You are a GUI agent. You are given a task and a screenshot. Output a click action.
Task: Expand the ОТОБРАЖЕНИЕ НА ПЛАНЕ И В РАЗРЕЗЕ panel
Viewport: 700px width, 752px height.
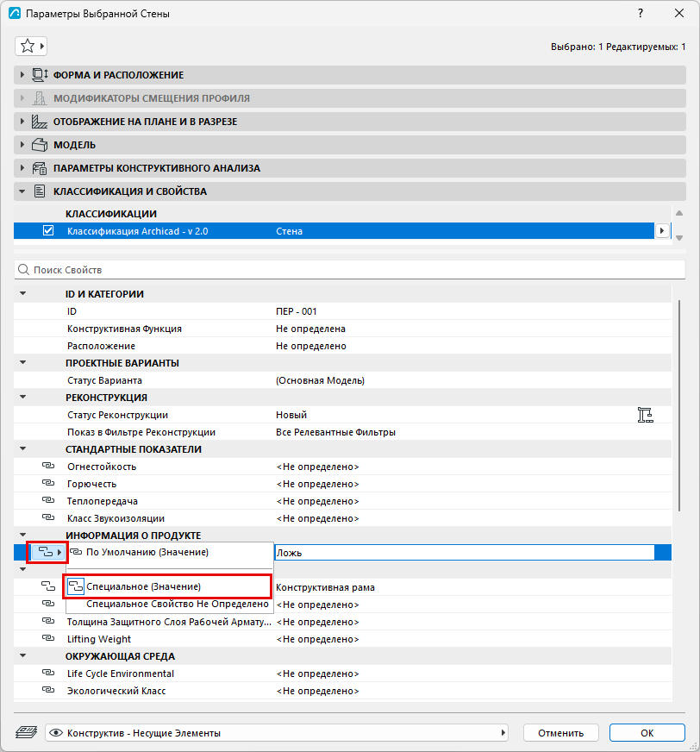pyautogui.click(x=22, y=122)
